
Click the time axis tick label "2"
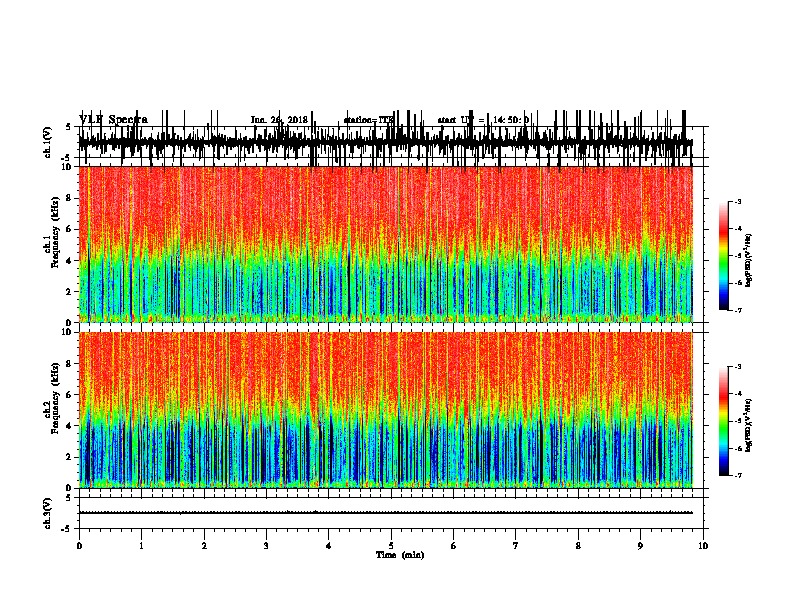coord(204,546)
